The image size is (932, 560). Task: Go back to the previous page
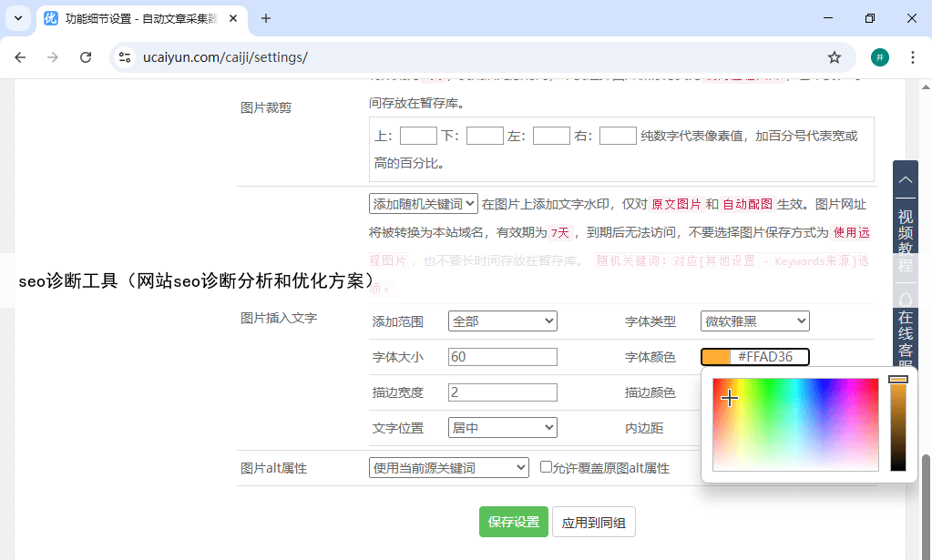pos(20,57)
